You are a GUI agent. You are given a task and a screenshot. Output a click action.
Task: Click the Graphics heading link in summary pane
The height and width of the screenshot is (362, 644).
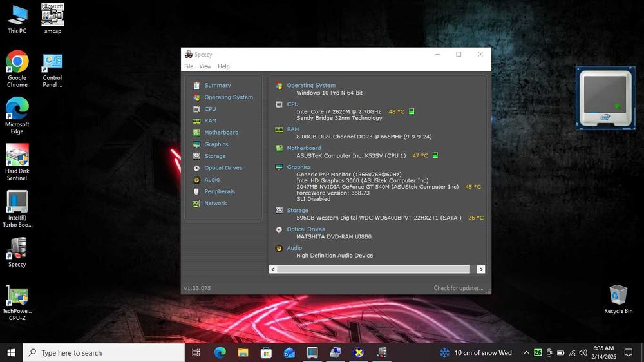pyautogui.click(x=299, y=167)
